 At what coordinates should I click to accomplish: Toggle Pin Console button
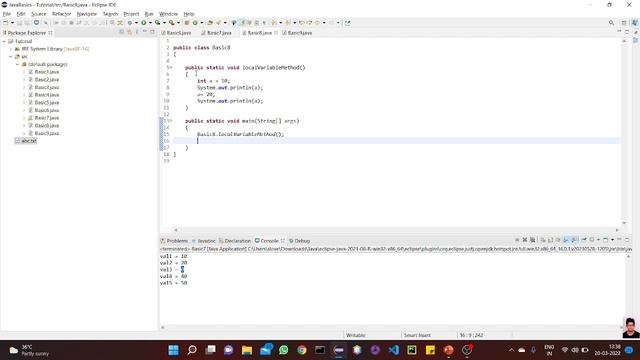(x=584, y=240)
